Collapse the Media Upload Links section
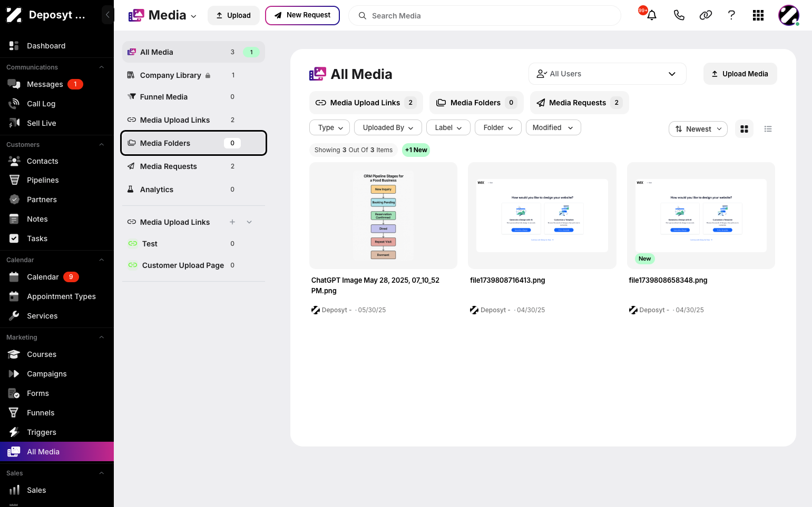The height and width of the screenshot is (507, 812). click(x=249, y=222)
